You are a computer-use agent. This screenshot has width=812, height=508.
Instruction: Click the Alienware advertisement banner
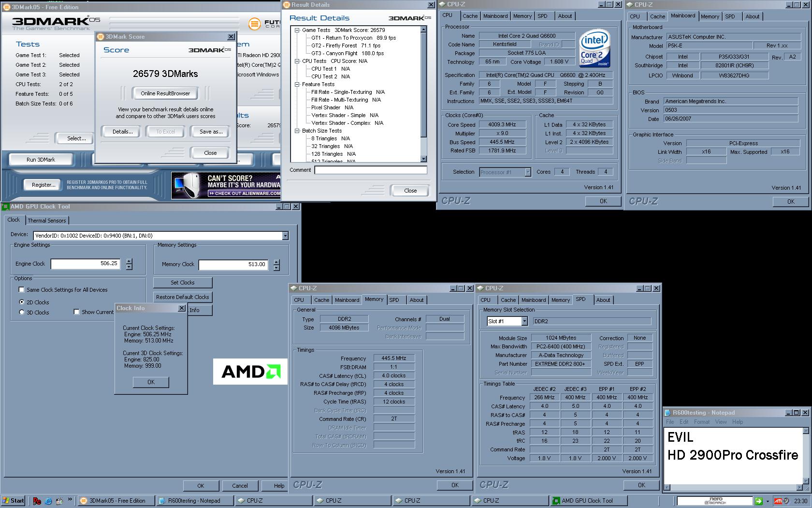click(226, 185)
